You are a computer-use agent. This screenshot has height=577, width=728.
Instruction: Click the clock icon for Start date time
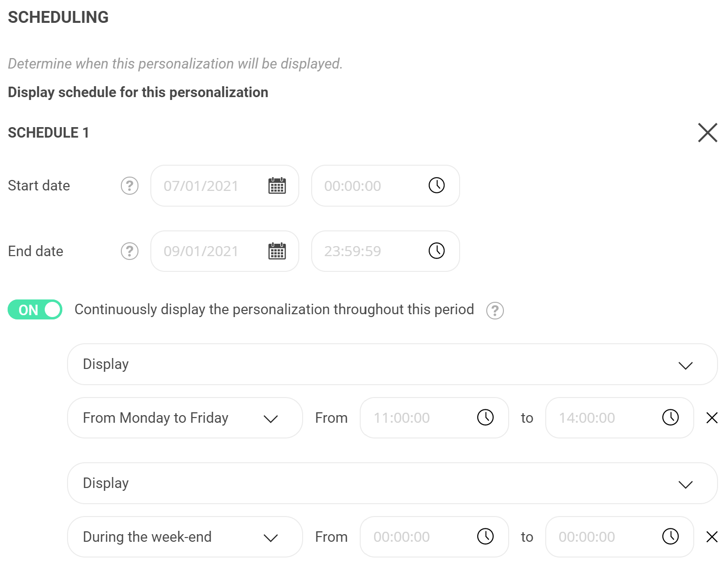click(436, 185)
